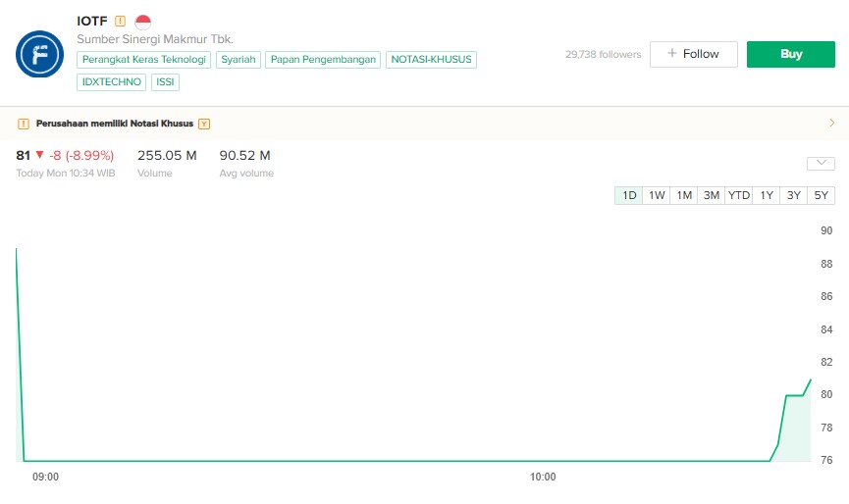
Task: Click the warning icon in the Notasi Khusus banner
Action: [24, 124]
